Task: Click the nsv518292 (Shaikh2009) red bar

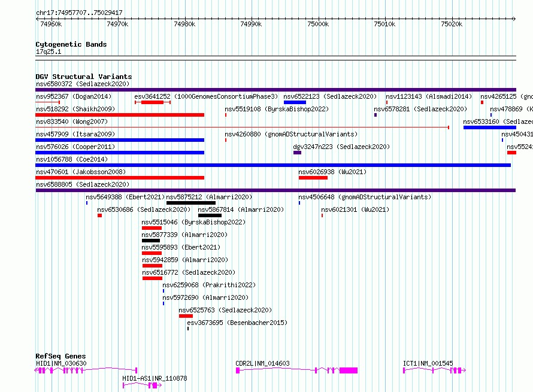Action: click(120, 115)
